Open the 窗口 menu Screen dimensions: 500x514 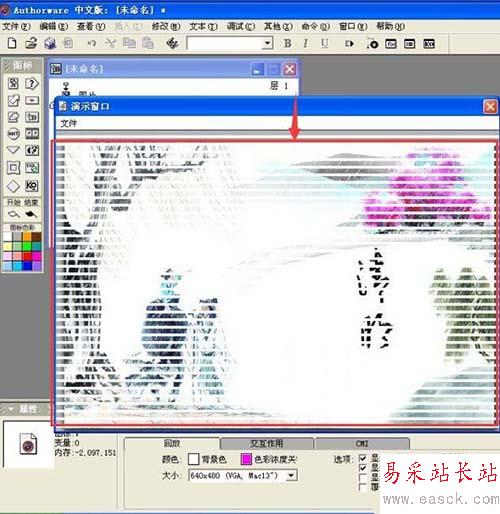[353, 26]
